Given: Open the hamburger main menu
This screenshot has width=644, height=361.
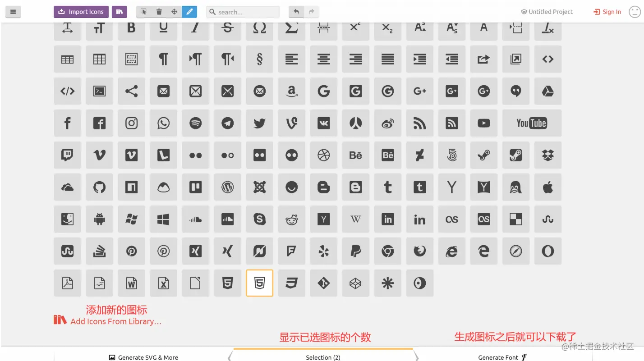Looking at the screenshot, I should [13, 12].
